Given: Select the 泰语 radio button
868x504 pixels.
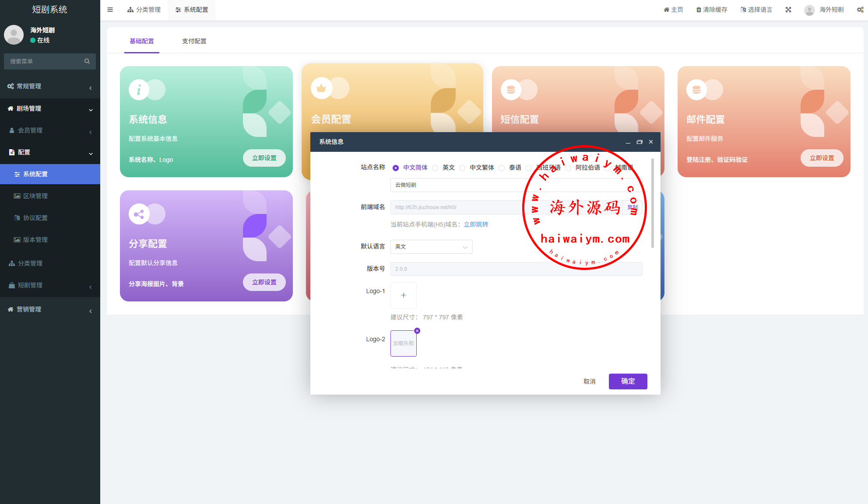Looking at the screenshot, I should click(502, 168).
